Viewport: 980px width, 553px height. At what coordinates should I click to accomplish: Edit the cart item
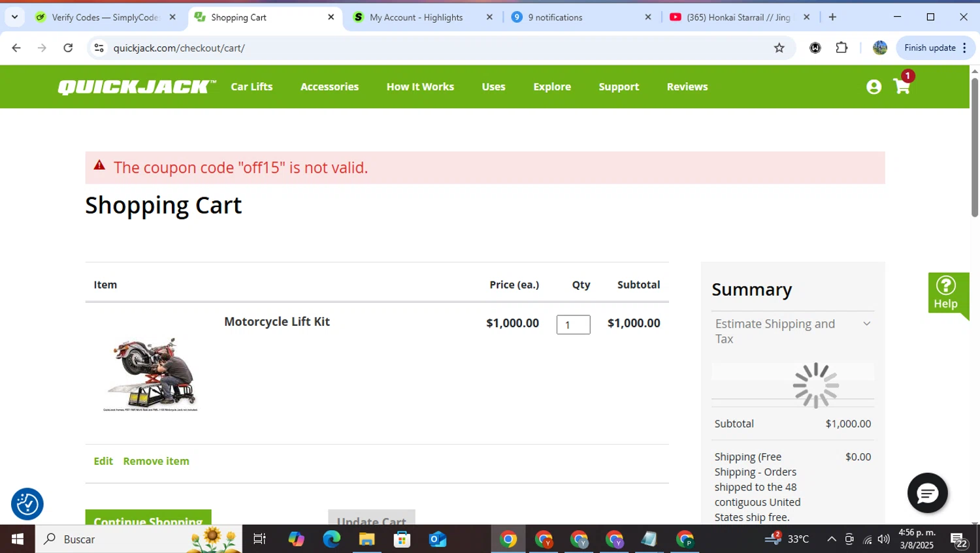click(103, 461)
